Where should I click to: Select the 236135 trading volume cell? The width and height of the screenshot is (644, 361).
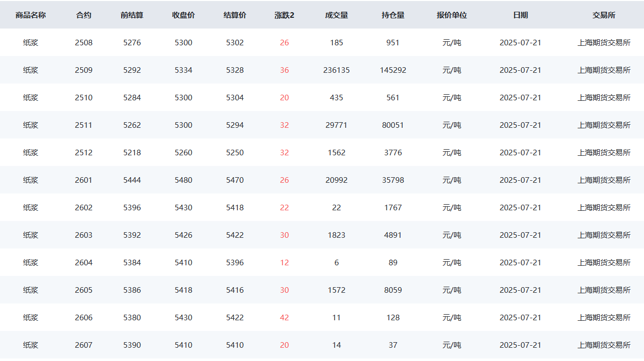[x=337, y=70]
